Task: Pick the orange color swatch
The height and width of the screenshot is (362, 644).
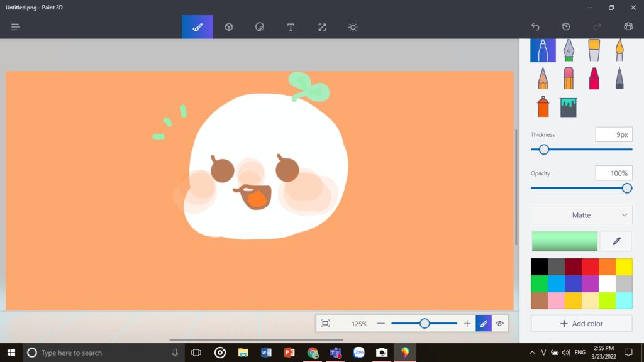Action: (607, 266)
